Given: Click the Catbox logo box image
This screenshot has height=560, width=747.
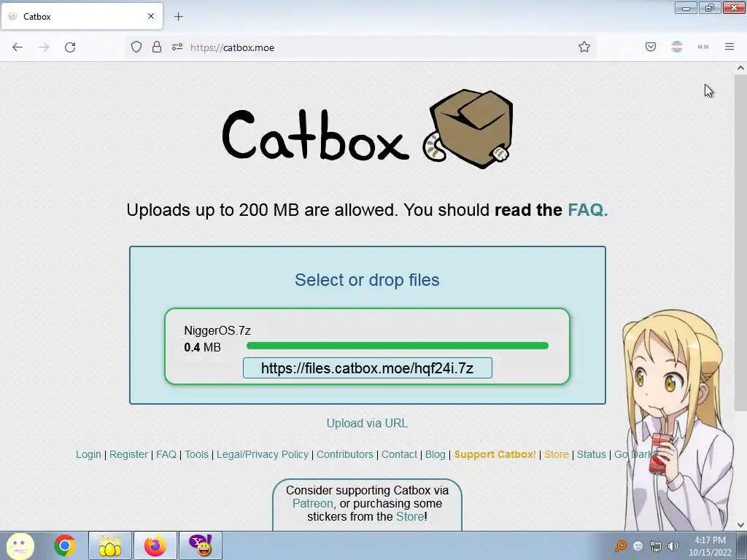Looking at the screenshot, I should point(468,129).
